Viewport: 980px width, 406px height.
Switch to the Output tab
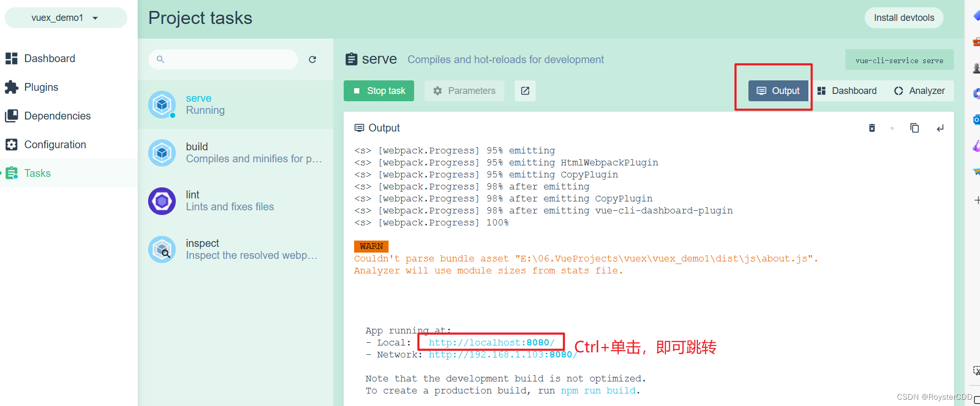(778, 91)
